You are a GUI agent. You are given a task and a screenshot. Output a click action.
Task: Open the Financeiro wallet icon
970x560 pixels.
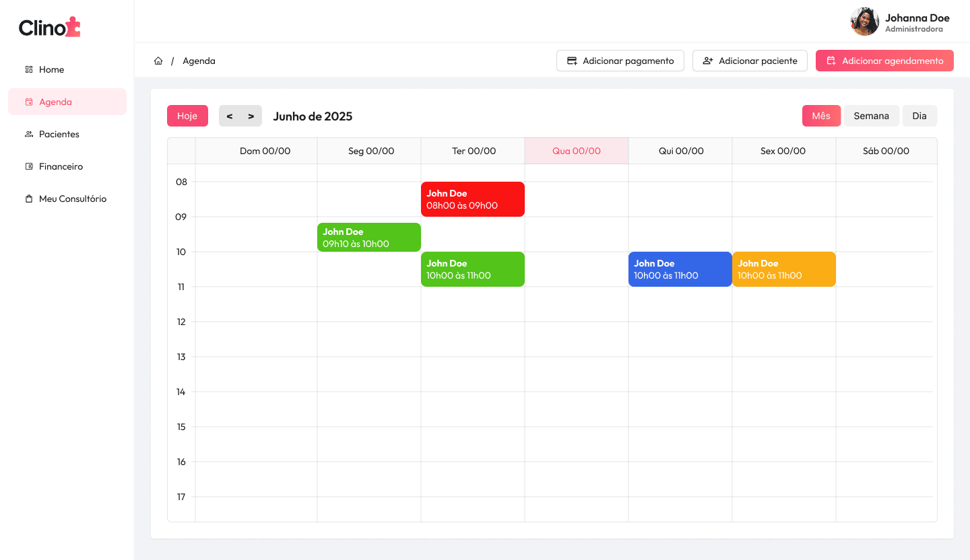28,166
